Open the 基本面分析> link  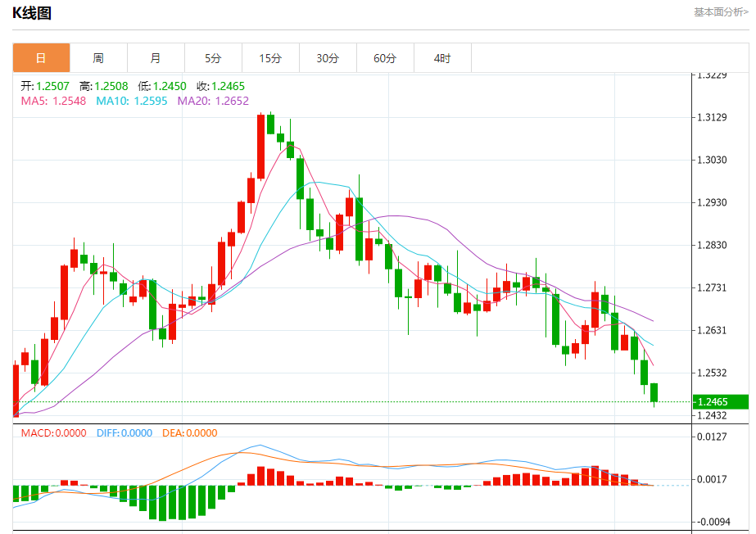721,12
